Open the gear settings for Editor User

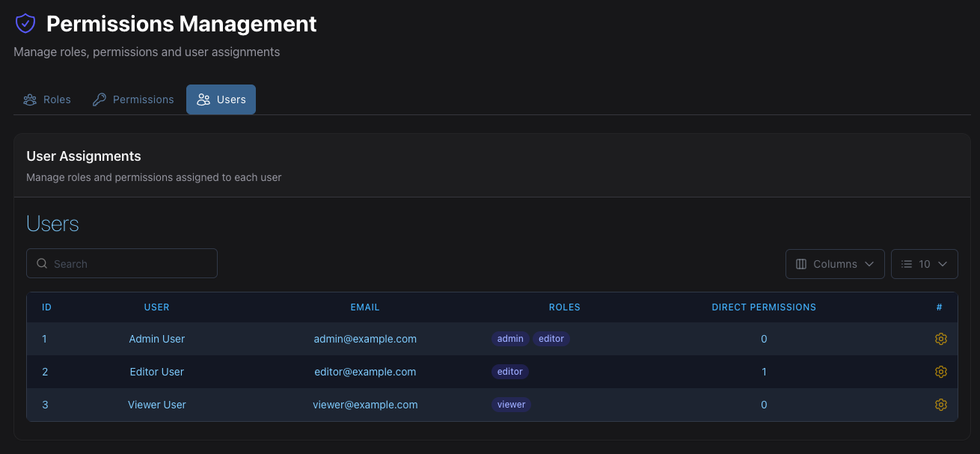940,371
